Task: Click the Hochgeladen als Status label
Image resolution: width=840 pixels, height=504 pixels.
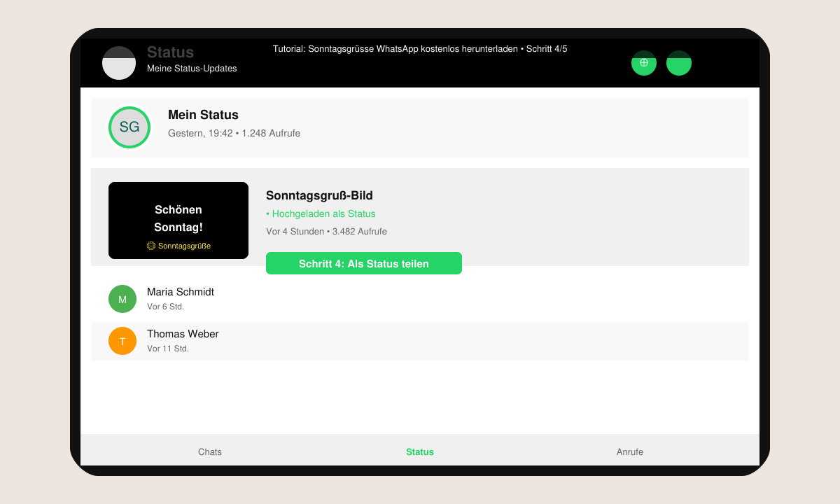Action: pos(321,213)
